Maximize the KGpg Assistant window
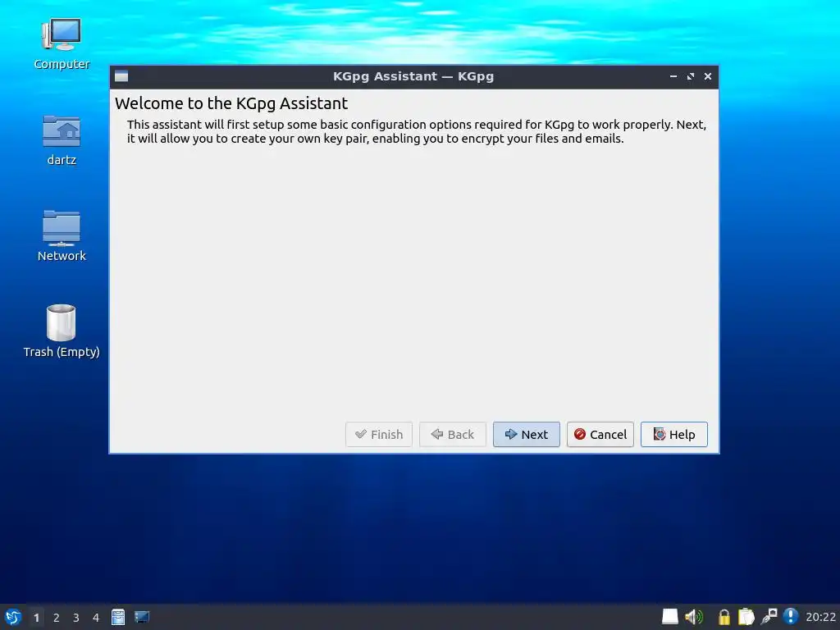 (x=691, y=76)
